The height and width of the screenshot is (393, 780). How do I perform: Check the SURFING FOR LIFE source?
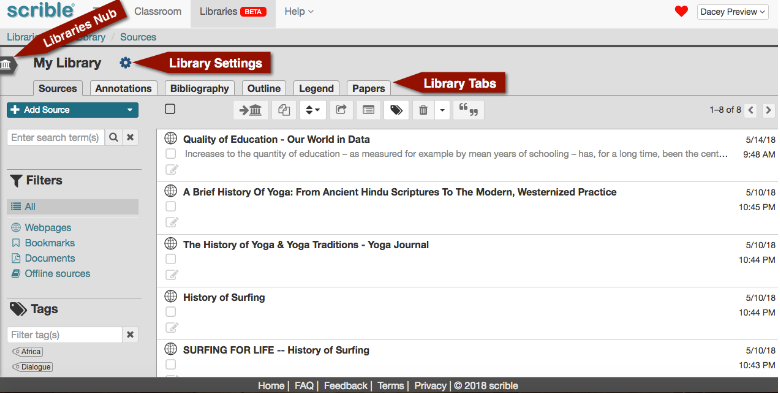(x=171, y=364)
